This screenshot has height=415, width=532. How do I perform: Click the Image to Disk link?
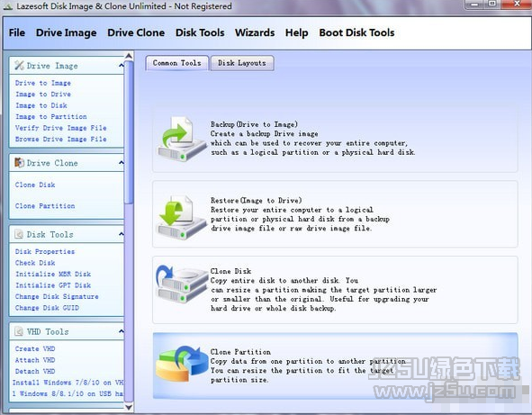click(x=41, y=105)
